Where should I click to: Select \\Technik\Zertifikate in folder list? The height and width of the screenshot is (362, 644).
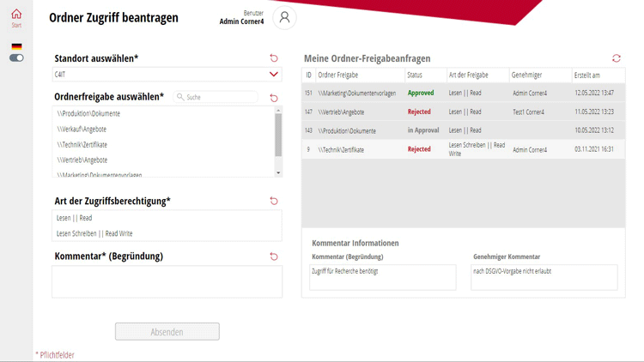163,144
